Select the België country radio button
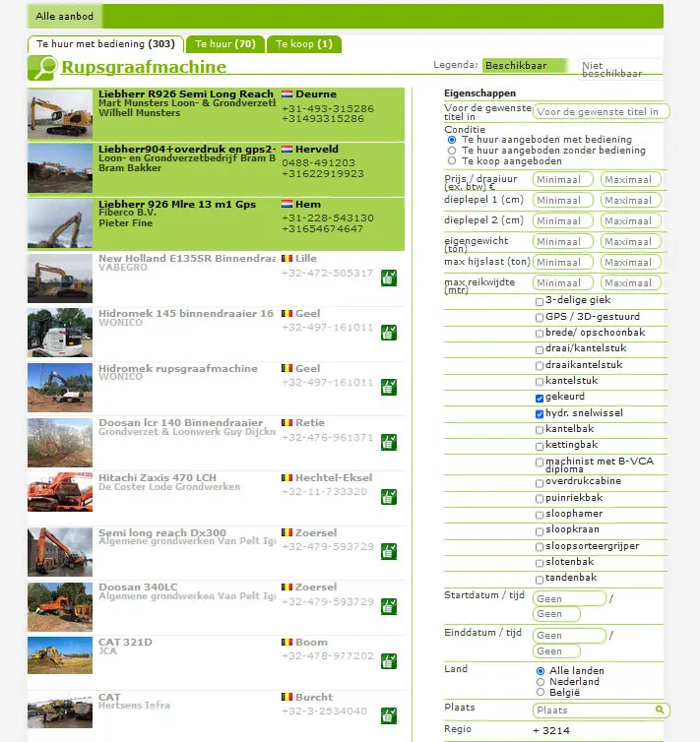 point(540,693)
